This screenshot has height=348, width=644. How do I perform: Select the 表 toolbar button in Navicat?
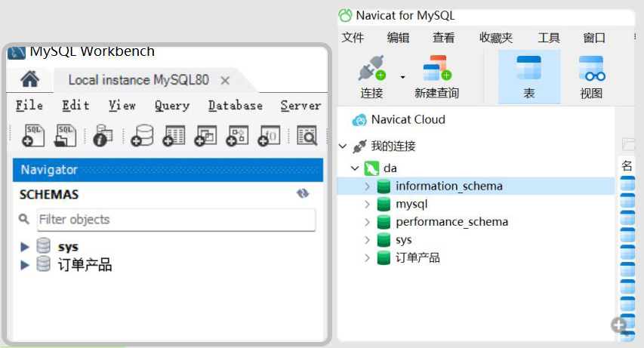pyautogui.click(x=529, y=77)
